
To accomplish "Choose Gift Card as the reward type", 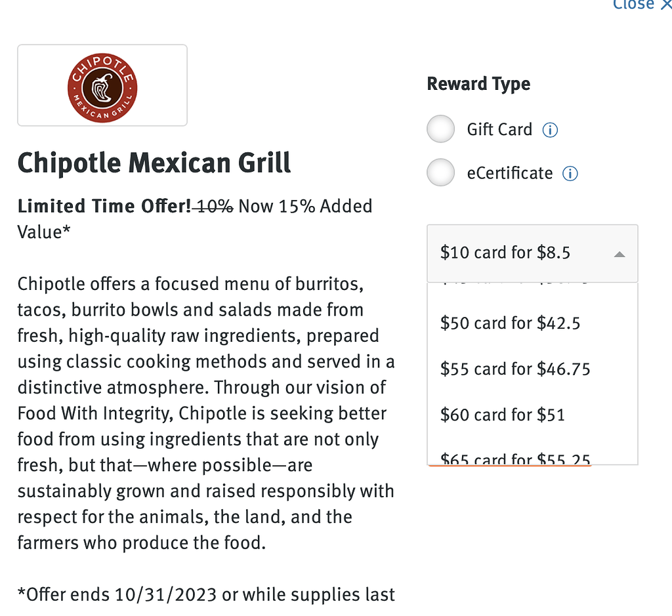I will (x=440, y=129).
